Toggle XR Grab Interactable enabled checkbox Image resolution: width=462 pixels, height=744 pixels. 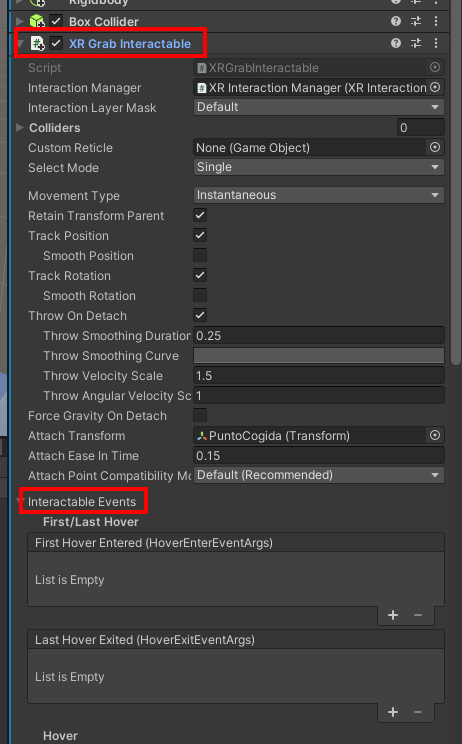click(x=56, y=44)
